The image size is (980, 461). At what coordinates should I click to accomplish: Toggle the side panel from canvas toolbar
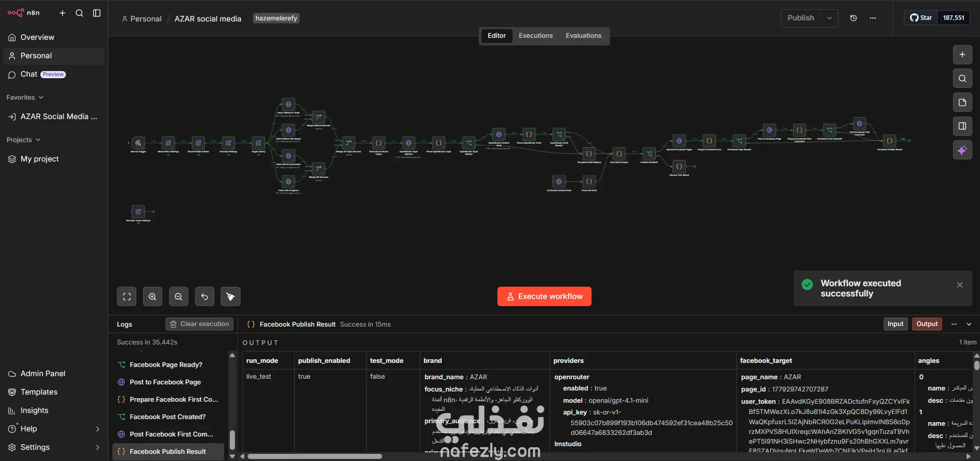962,126
